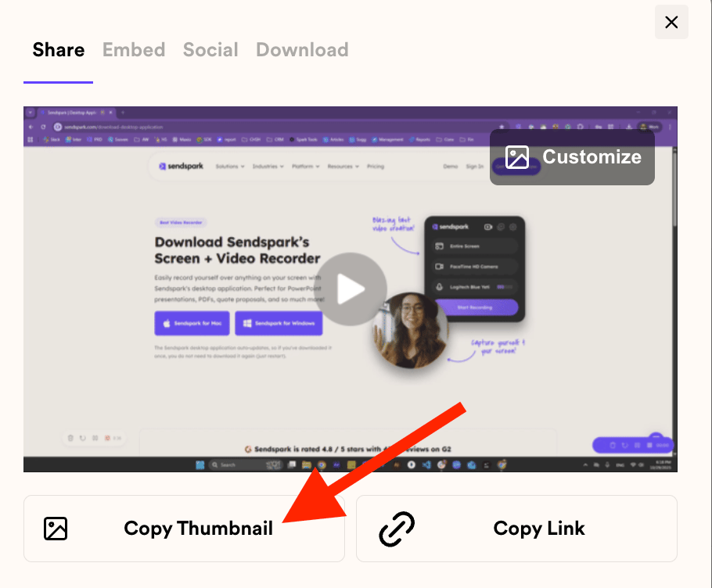Play the video preview
The height and width of the screenshot is (588, 712).
tap(350, 289)
